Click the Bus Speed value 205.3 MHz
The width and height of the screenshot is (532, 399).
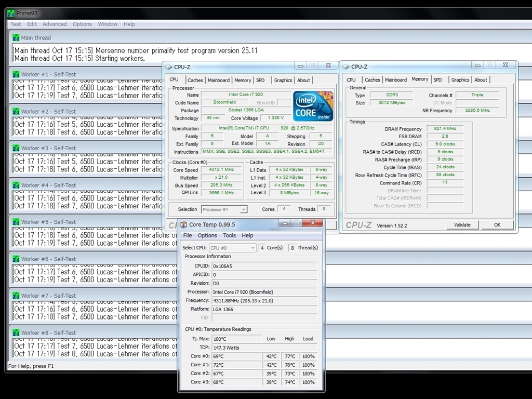pos(221,185)
